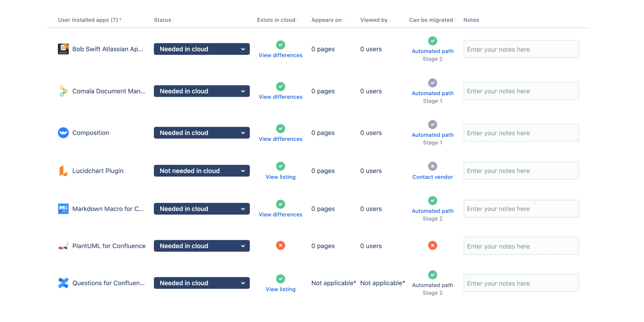Viewport: 644px width, 322px height.
Task: Click the notes field for PlantUML for Confluence
Action: (521, 246)
